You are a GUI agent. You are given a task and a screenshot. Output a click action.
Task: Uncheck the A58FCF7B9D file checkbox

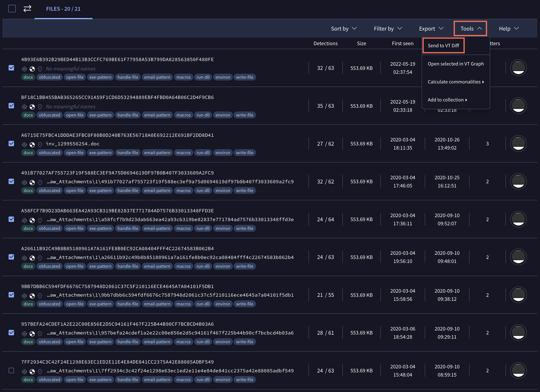tap(11, 219)
